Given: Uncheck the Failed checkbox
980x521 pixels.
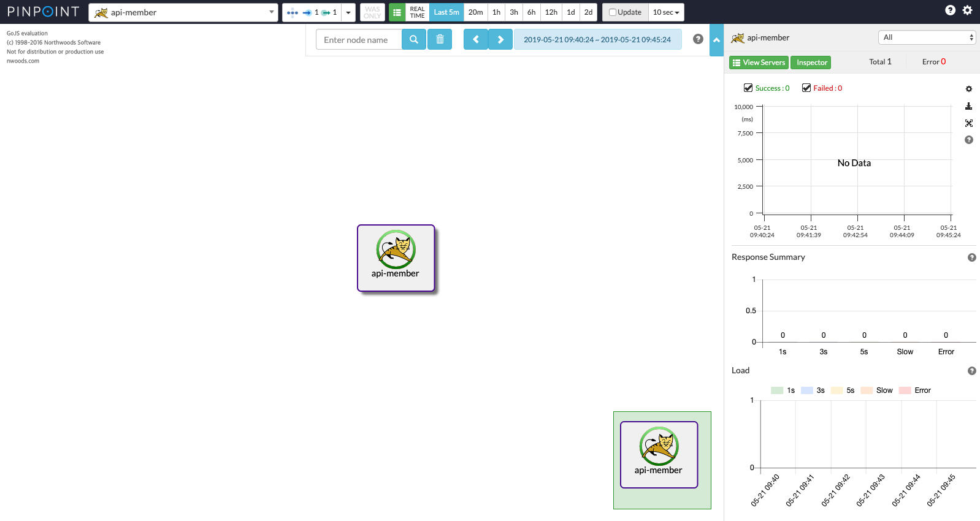Looking at the screenshot, I should 806,88.
